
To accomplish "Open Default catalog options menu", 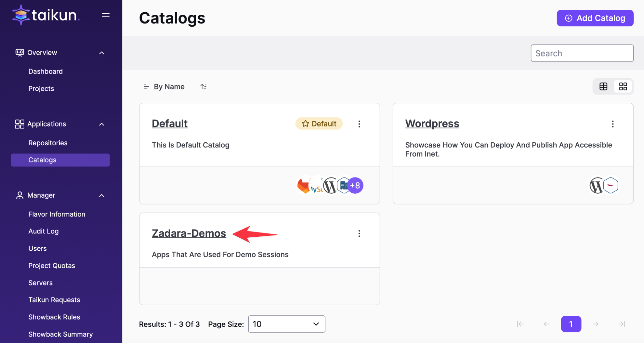I will pyautogui.click(x=359, y=124).
